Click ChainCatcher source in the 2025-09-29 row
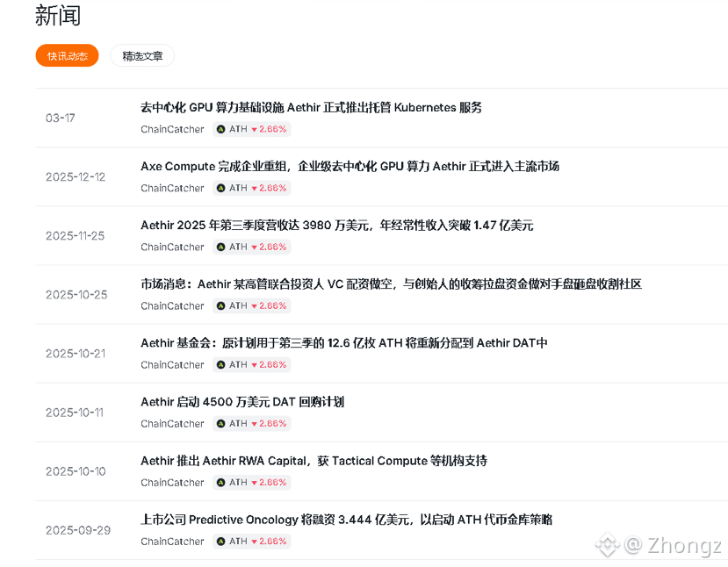 (172, 542)
